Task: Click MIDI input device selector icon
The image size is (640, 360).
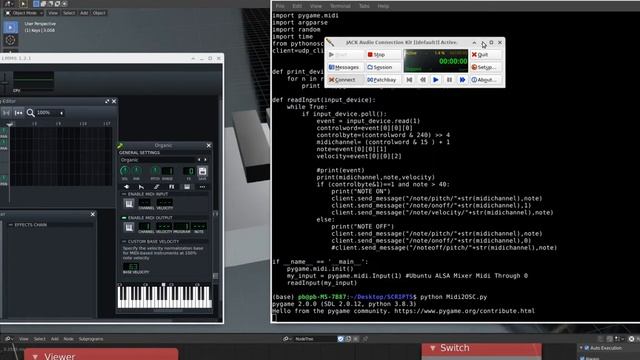Action: click(x=129, y=203)
